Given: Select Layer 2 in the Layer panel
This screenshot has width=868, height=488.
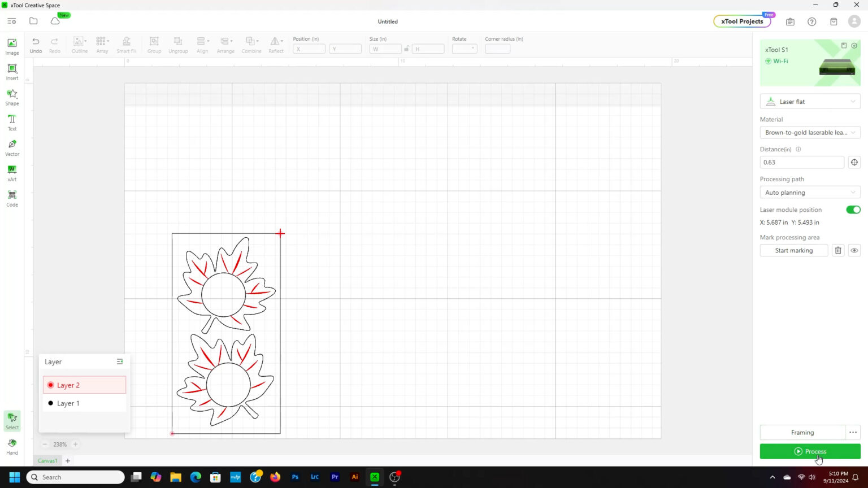Looking at the screenshot, I should 84,385.
